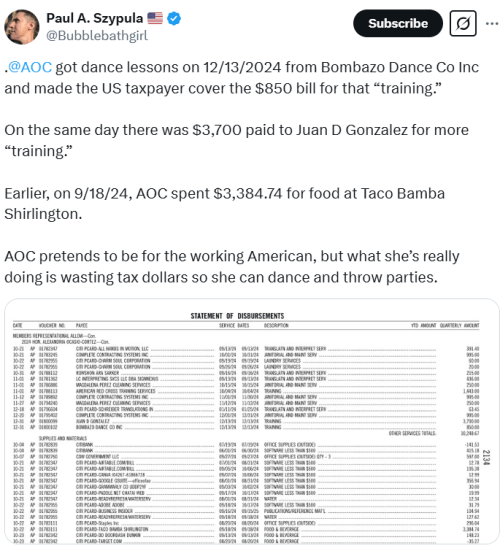The width and height of the screenshot is (500, 559).
Task: Click the Paul A. Szypula display name
Action: pos(94,18)
